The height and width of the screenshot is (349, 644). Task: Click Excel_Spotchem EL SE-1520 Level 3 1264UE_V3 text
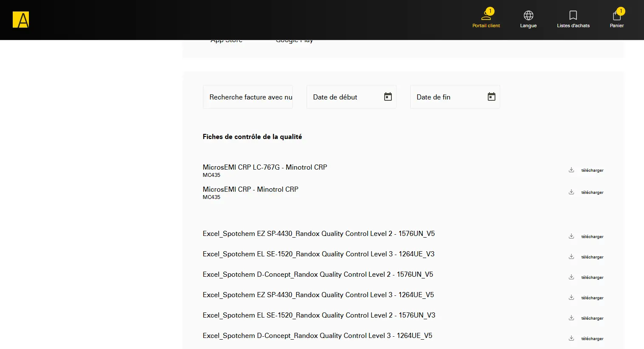point(318,254)
